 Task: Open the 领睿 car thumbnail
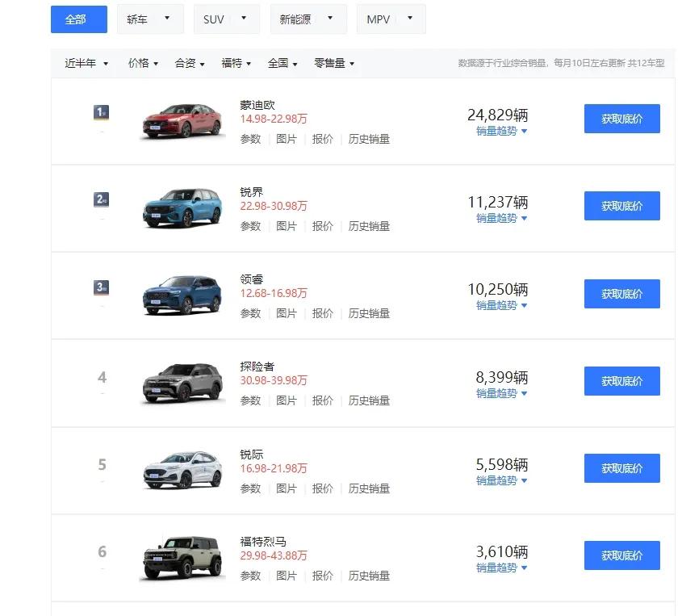click(x=182, y=295)
